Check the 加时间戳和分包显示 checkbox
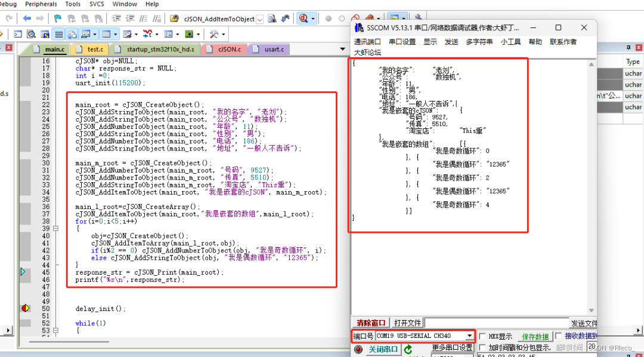Image resolution: width=644 pixels, height=357 pixels. tap(482, 348)
